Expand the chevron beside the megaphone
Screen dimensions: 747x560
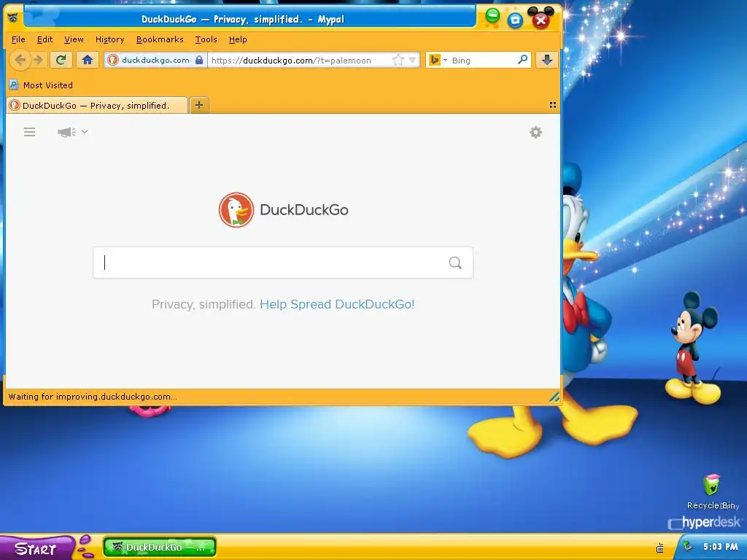coord(85,131)
